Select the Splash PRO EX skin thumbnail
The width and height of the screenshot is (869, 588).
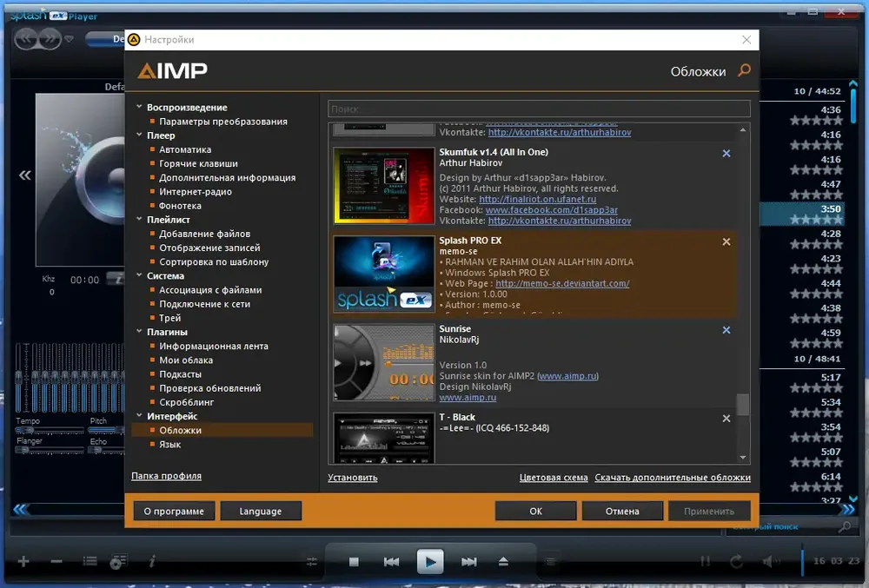[x=384, y=274]
